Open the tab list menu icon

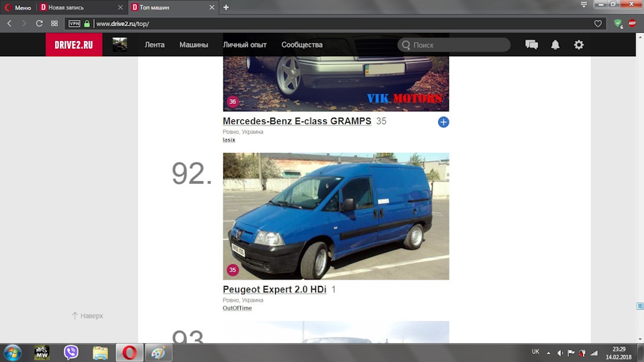[x=584, y=5]
